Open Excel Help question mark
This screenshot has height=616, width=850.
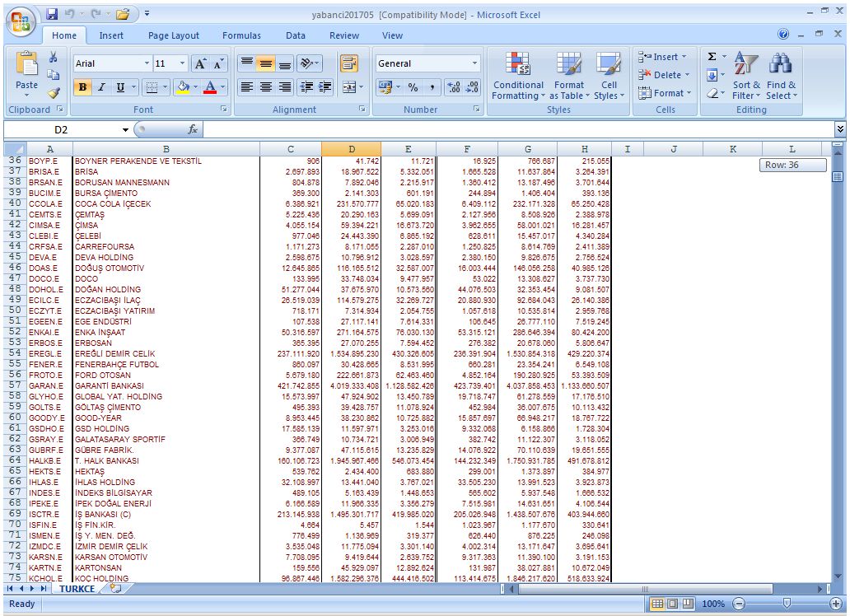click(783, 34)
